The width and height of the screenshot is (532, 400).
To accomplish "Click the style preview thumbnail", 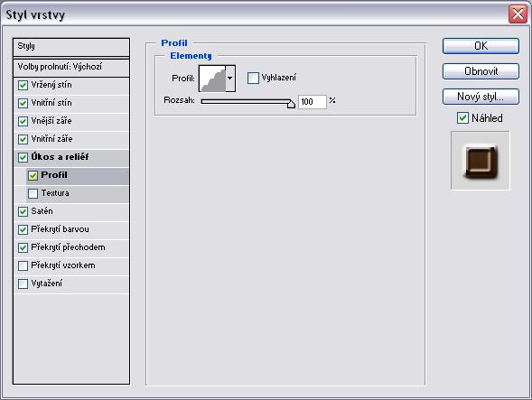I will pyautogui.click(x=481, y=161).
